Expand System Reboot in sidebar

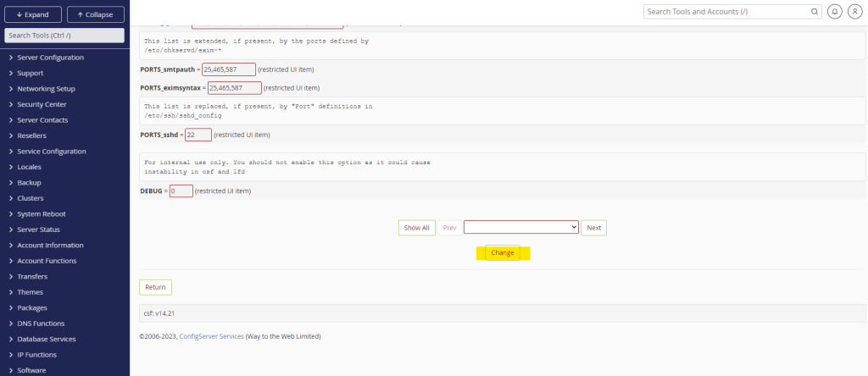(x=42, y=214)
